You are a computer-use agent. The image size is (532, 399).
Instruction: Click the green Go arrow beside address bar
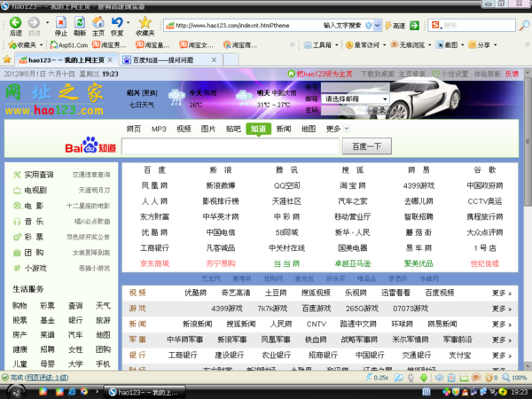[414, 26]
